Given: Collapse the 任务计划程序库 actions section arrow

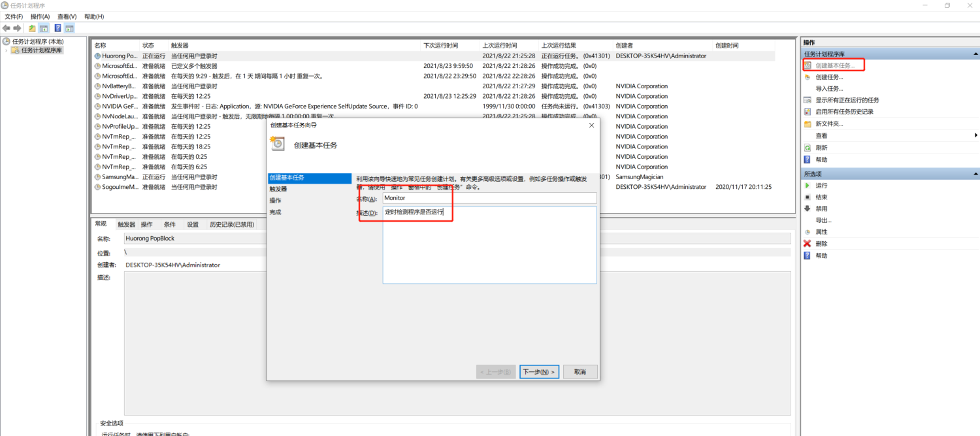Looking at the screenshot, I should [x=975, y=54].
